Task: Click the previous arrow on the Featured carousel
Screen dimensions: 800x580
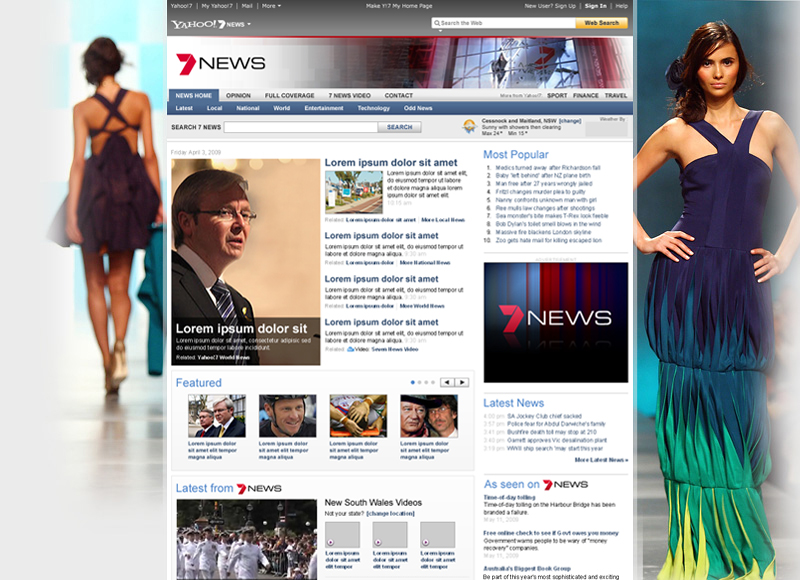Action: [x=447, y=380]
